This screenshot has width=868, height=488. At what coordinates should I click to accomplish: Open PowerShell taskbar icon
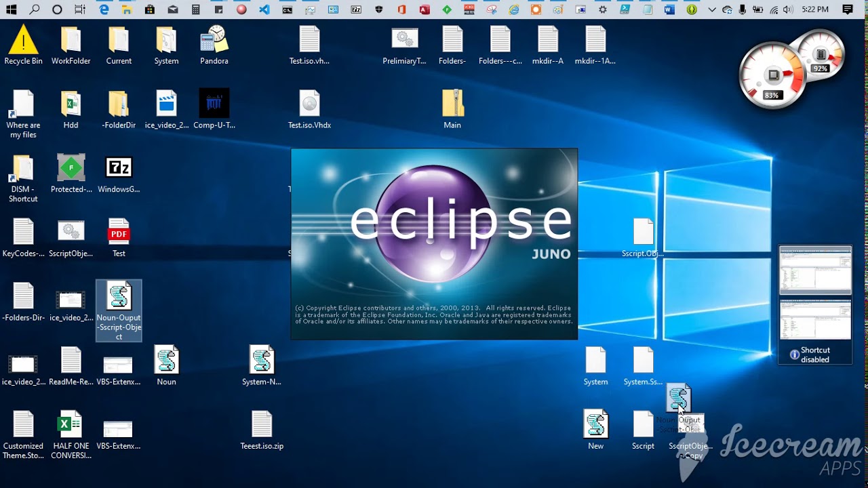click(625, 9)
